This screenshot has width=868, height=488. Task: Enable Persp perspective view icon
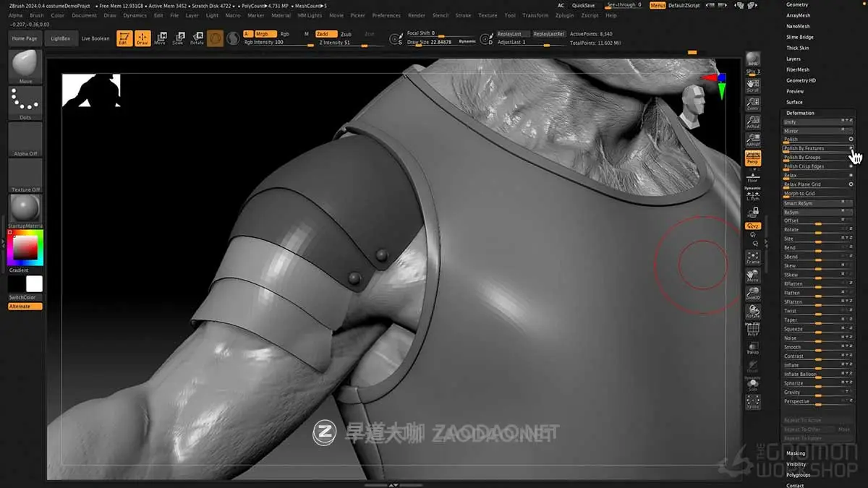(x=752, y=158)
